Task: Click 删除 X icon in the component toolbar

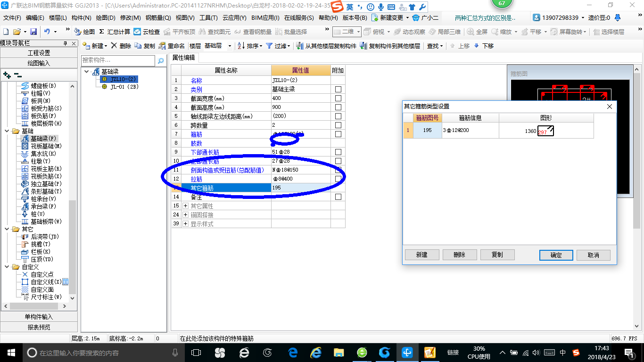Action: 114,46
